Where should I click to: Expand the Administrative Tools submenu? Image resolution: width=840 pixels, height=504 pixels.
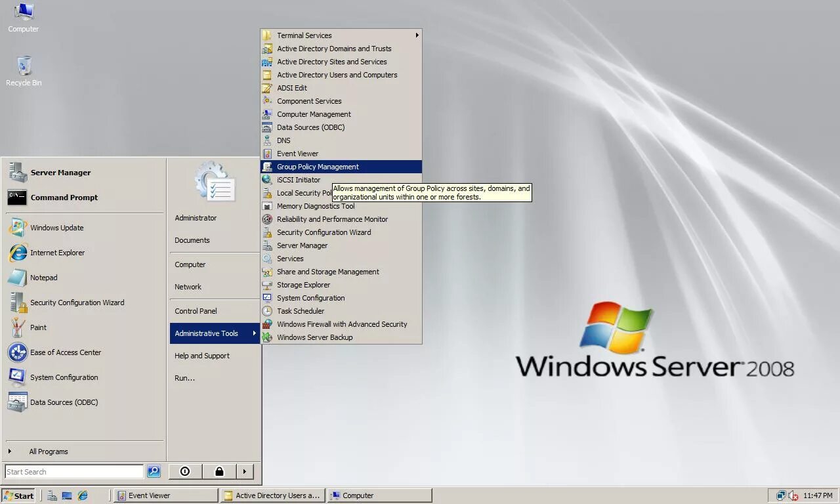click(206, 333)
